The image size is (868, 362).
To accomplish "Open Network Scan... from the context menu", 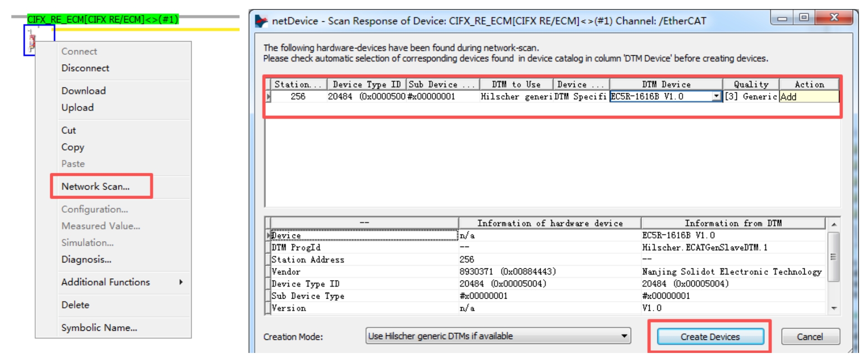I will coord(95,186).
